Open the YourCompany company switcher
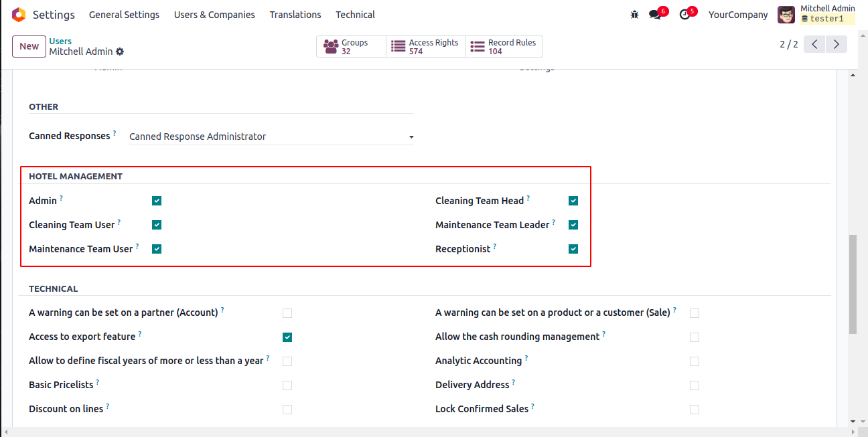The height and width of the screenshot is (437, 868). click(x=738, y=15)
